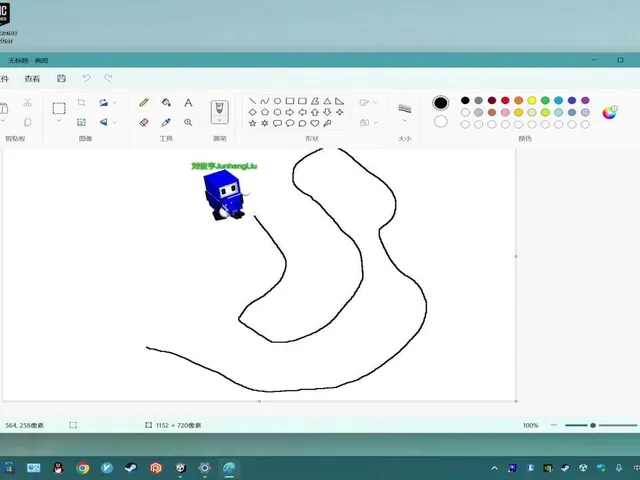Click the Flip image icon
Screen dimensions: 640x480
pyautogui.click(x=104, y=122)
